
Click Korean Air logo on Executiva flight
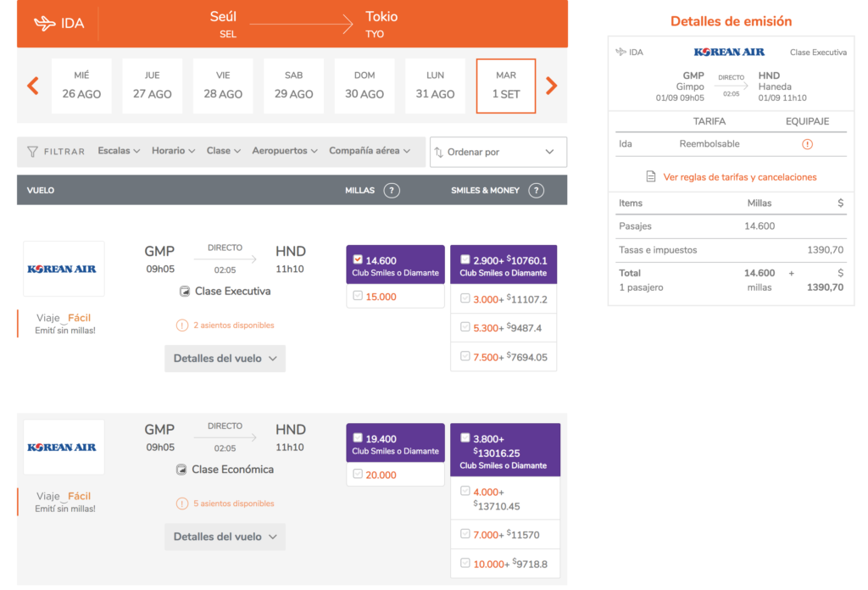(62, 269)
